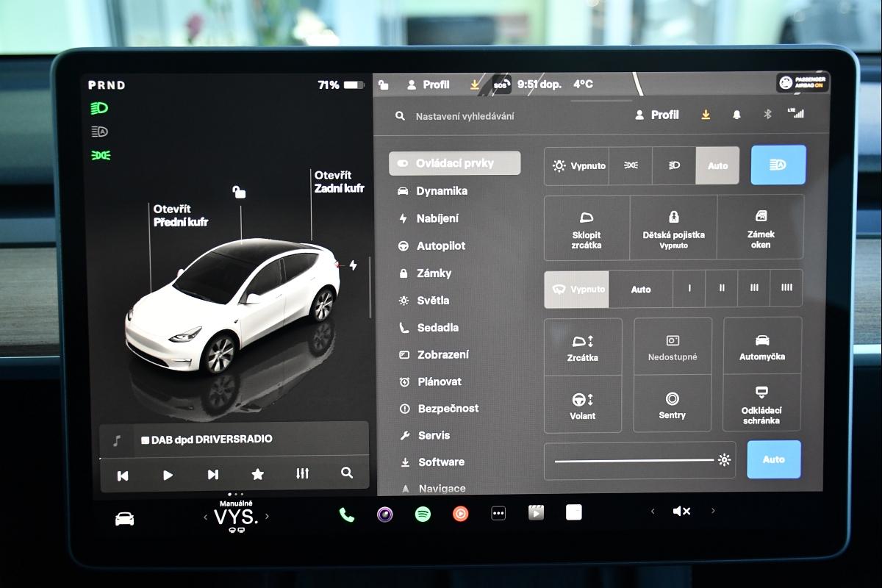882x588 pixels.
Task: Set wipers to Auto mode
Action: [x=640, y=289]
